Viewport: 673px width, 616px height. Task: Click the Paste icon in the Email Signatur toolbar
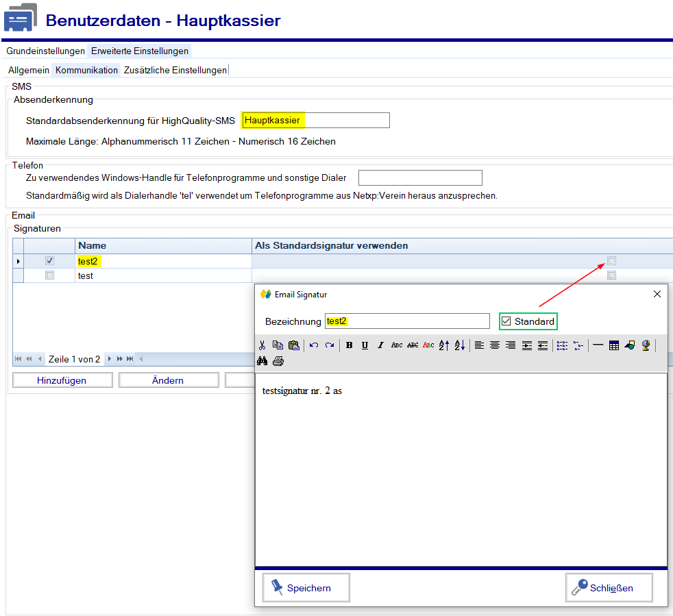(293, 345)
